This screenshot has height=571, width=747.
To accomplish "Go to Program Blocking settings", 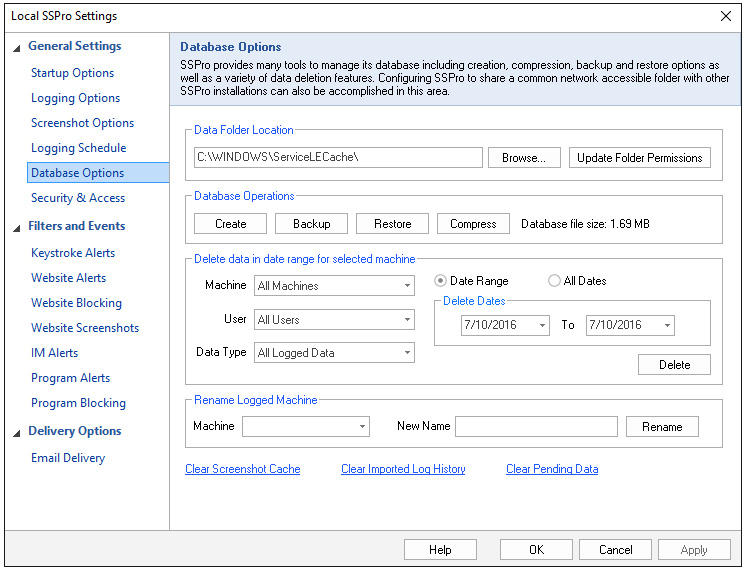I will point(78,403).
